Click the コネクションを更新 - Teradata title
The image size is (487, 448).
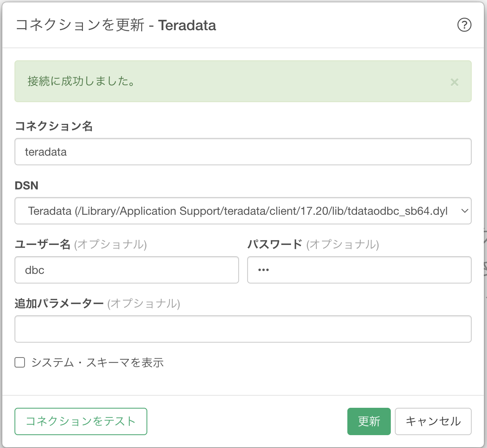(x=116, y=25)
